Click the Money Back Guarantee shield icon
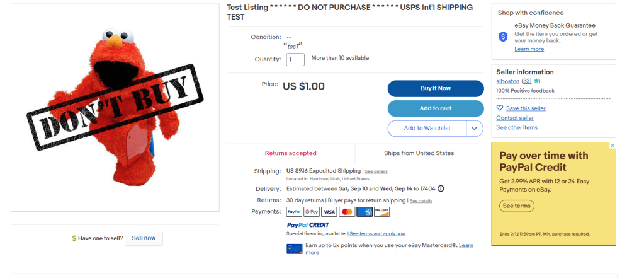This screenshot has height=278, width=644. click(x=503, y=37)
